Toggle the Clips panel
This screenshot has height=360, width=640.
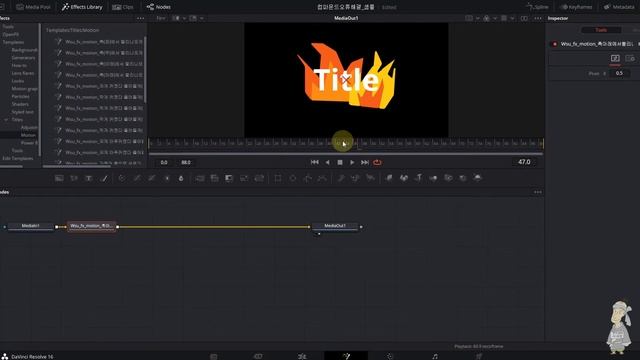pyautogui.click(x=123, y=7)
